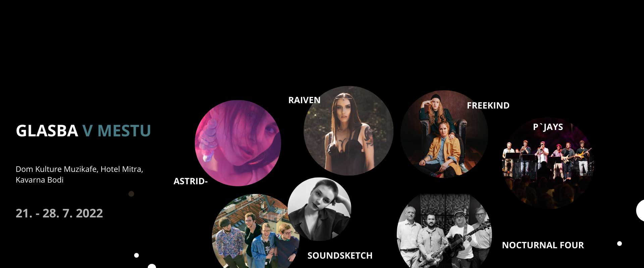The width and height of the screenshot is (644, 268).
Task: Open the Raiven artist photo
Action: pyautogui.click(x=348, y=131)
